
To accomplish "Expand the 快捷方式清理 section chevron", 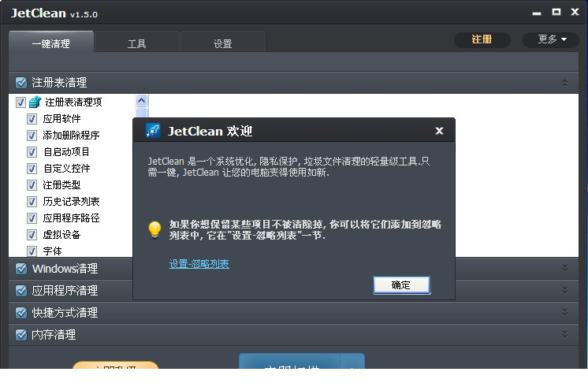I will coord(564,313).
